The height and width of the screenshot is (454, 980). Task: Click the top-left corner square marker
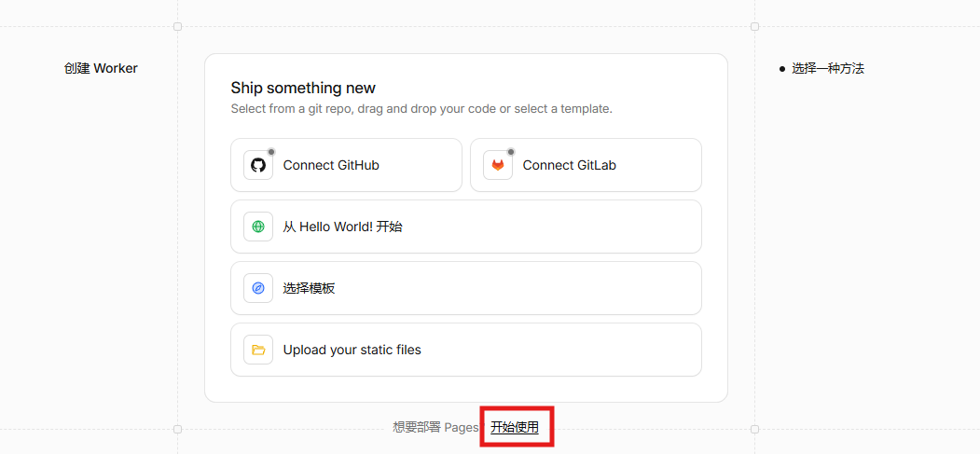pyautogui.click(x=177, y=26)
